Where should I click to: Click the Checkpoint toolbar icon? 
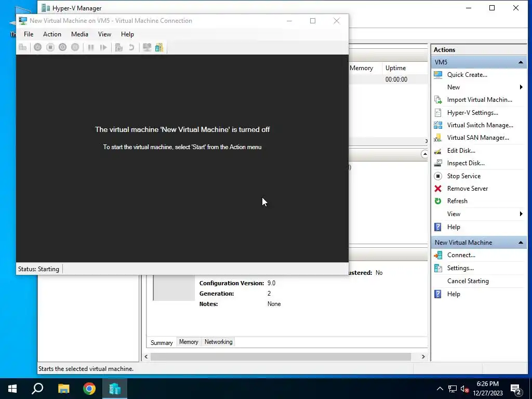tap(119, 47)
